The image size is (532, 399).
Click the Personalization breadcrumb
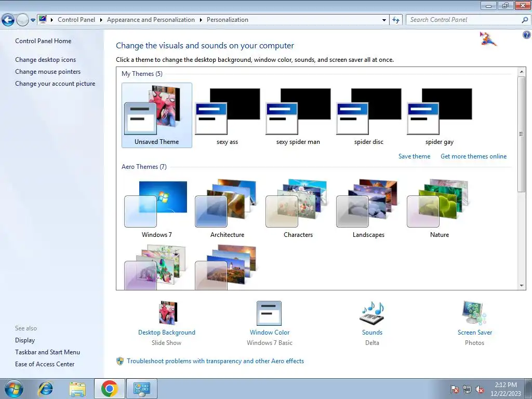(228, 20)
